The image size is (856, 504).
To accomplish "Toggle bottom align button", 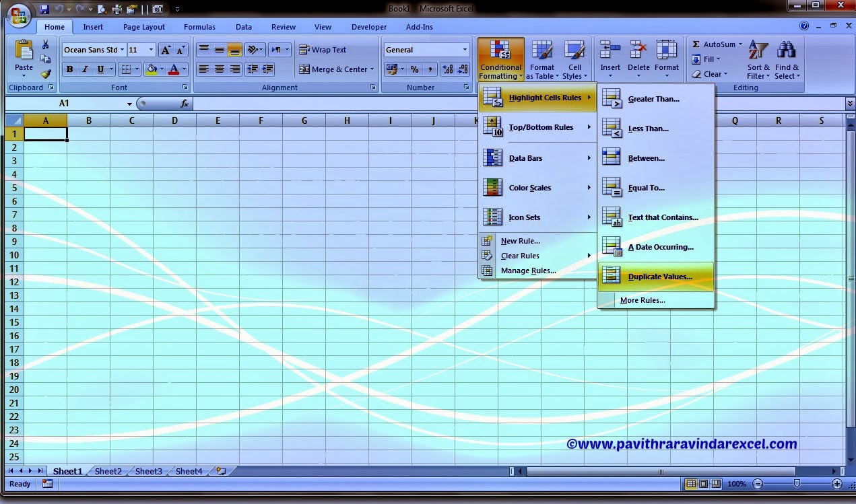I will pos(234,50).
